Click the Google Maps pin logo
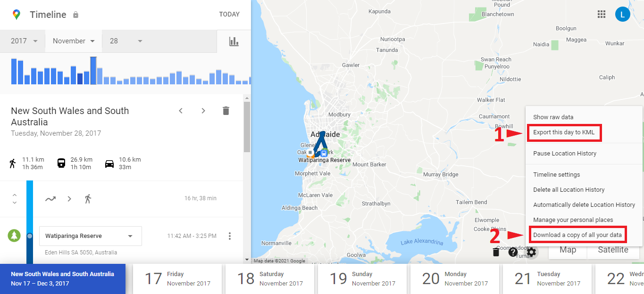Screen dimensions: 644x294 click(17, 15)
